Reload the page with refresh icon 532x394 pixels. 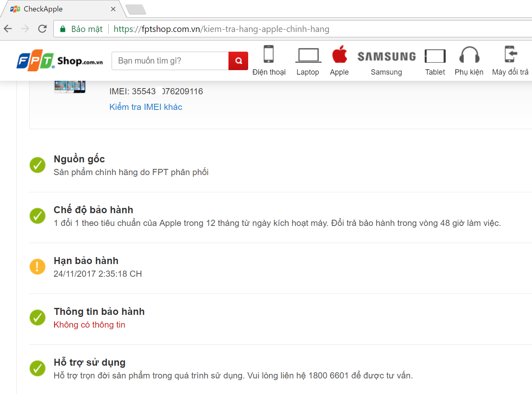click(42, 29)
